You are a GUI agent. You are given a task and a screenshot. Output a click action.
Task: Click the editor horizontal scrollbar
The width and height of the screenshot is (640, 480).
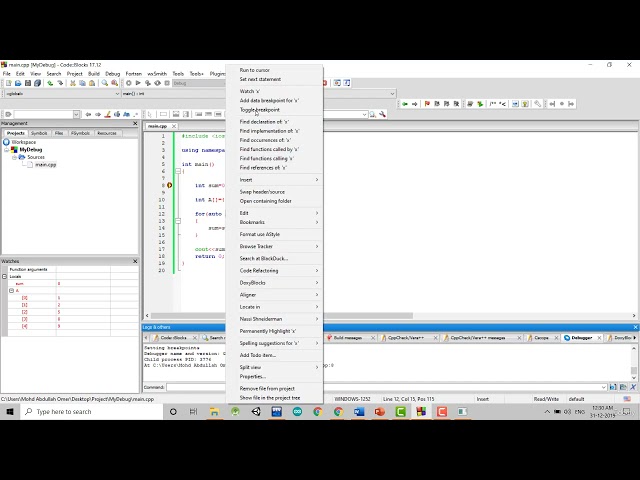click(x=391, y=316)
